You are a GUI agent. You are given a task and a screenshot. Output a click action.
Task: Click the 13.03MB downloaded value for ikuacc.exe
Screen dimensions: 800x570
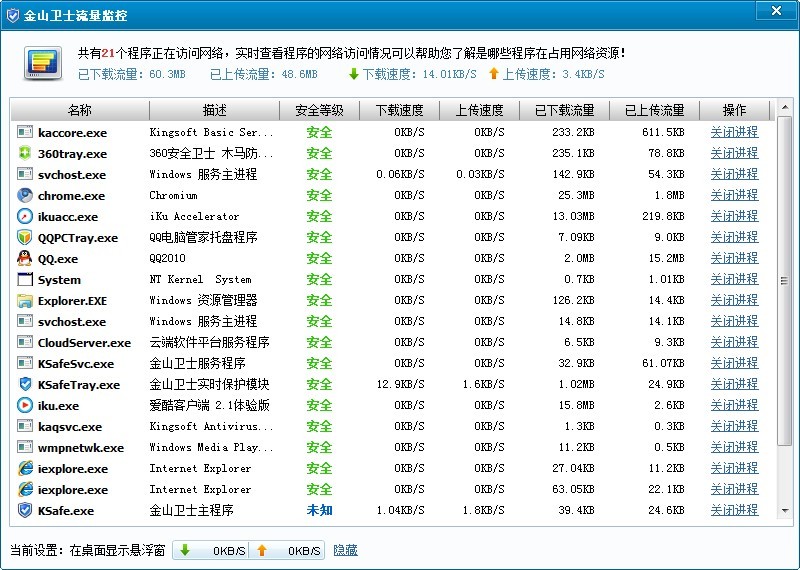point(573,216)
